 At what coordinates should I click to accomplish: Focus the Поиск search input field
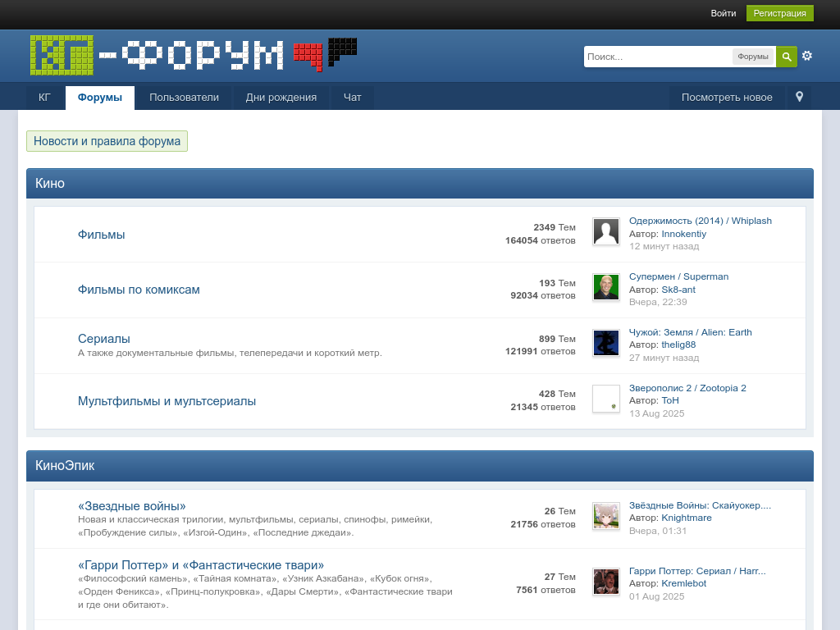(x=656, y=57)
